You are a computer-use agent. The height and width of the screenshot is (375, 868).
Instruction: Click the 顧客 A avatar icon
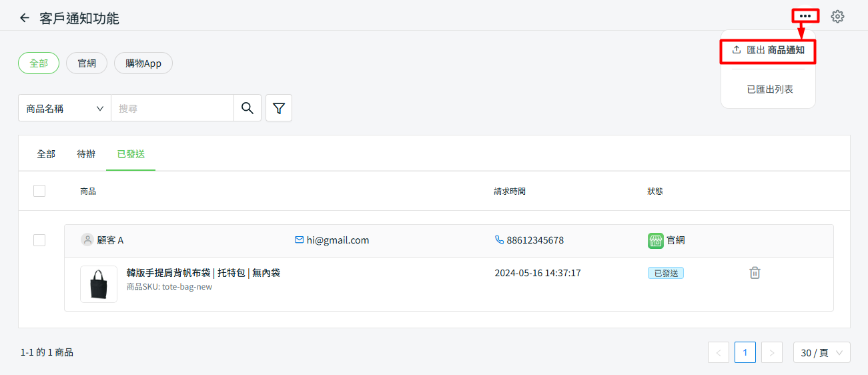[87, 240]
